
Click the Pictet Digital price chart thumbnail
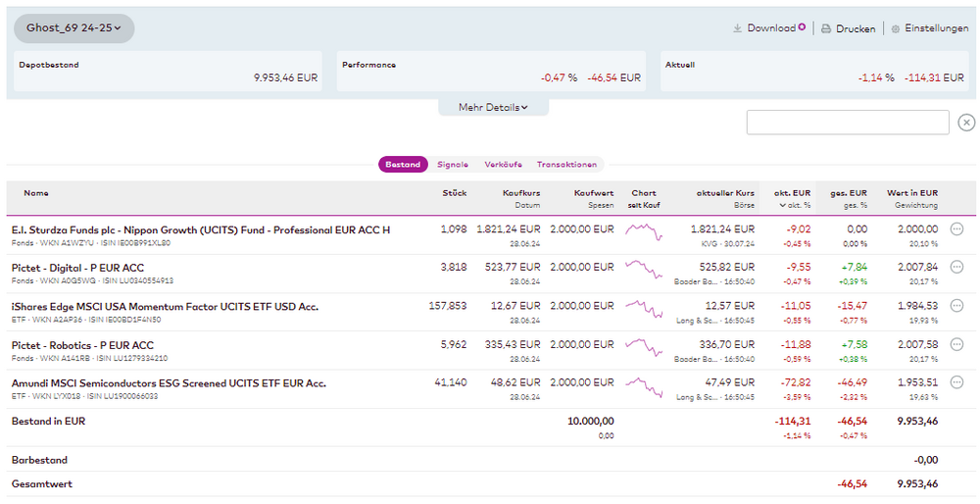pyautogui.click(x=644, y=269)
